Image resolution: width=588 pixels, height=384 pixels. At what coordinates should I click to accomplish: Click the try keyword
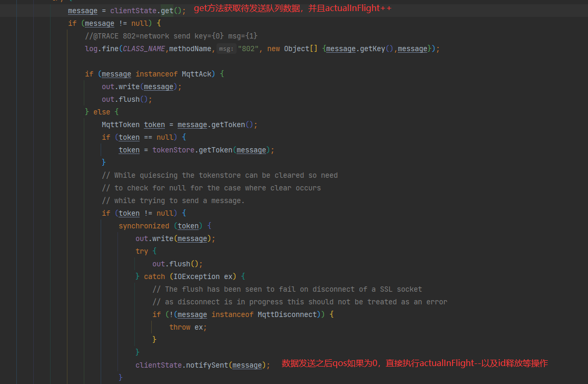pyautogui.click(x=142, y=251)
